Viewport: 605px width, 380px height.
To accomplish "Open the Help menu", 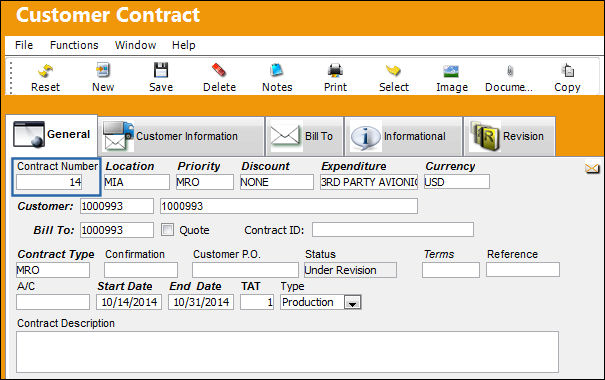I will coord(184,45).
